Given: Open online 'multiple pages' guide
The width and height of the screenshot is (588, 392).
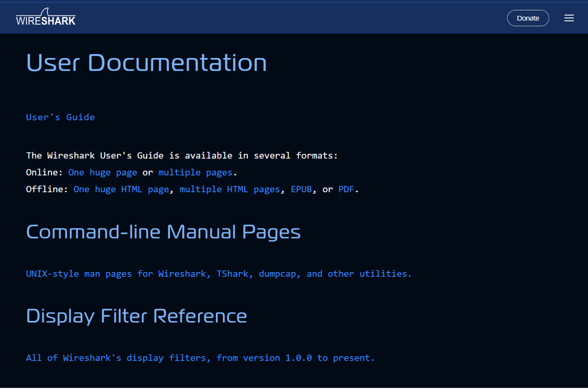Looking at the screenshot, I should point(195,172).
